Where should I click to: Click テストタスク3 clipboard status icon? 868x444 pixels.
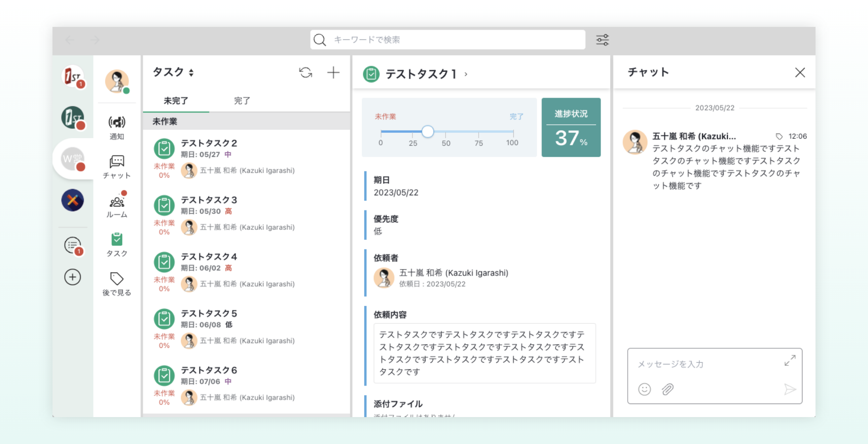164,205
